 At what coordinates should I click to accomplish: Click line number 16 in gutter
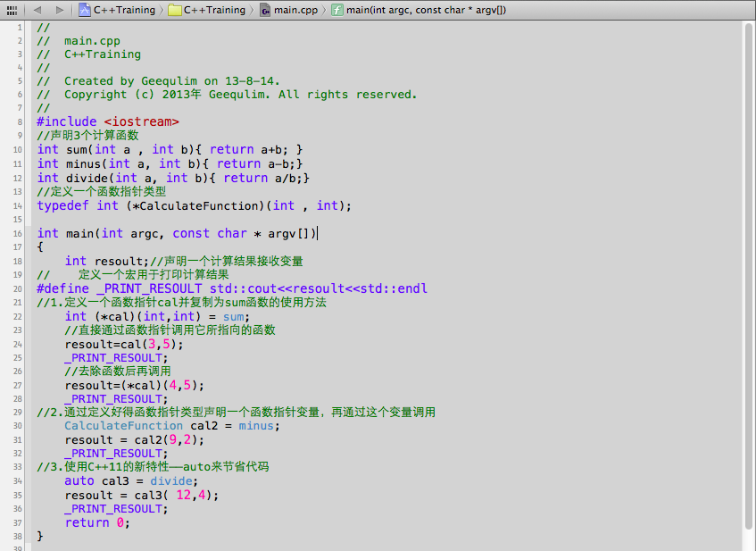(18, 234)
